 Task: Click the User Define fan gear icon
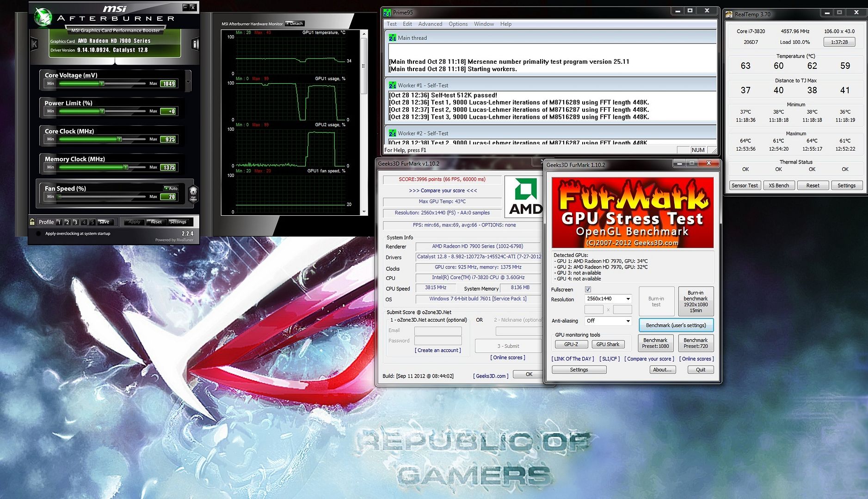(193, 194)
